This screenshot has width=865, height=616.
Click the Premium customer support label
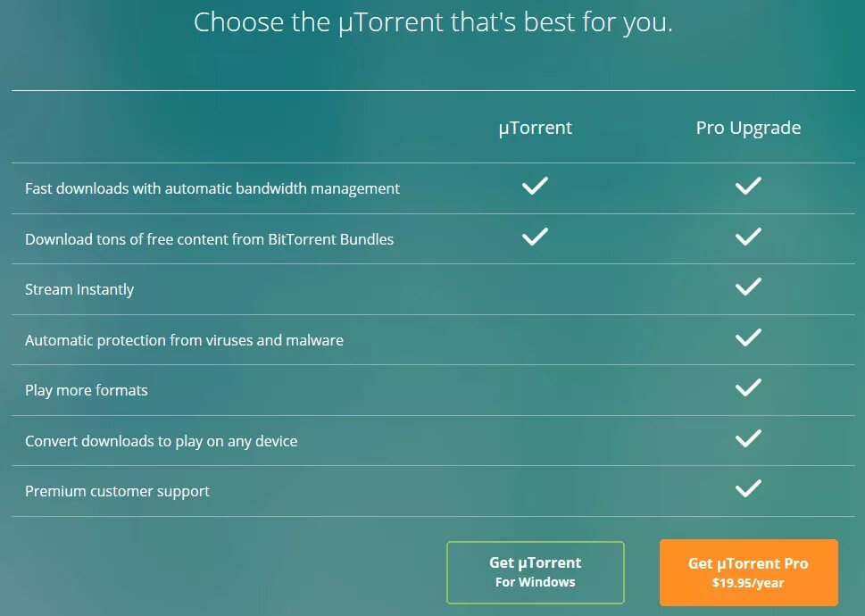[117, 491]
